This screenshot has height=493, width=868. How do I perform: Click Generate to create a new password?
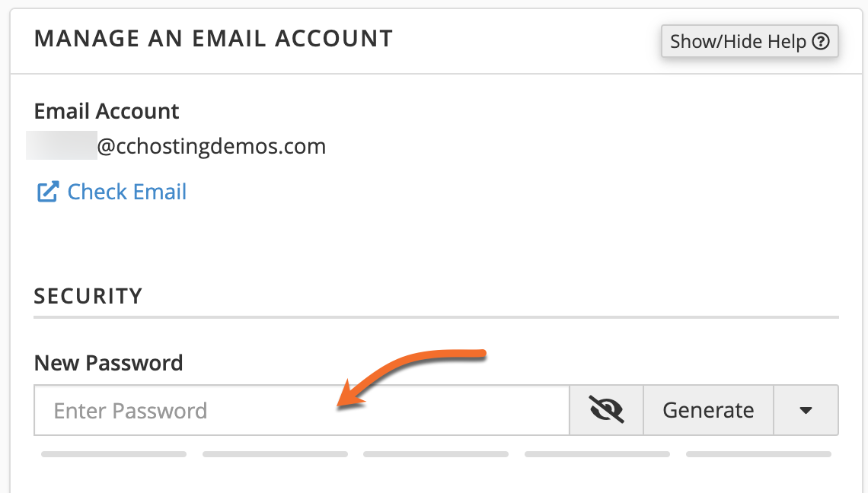(707, 410)
